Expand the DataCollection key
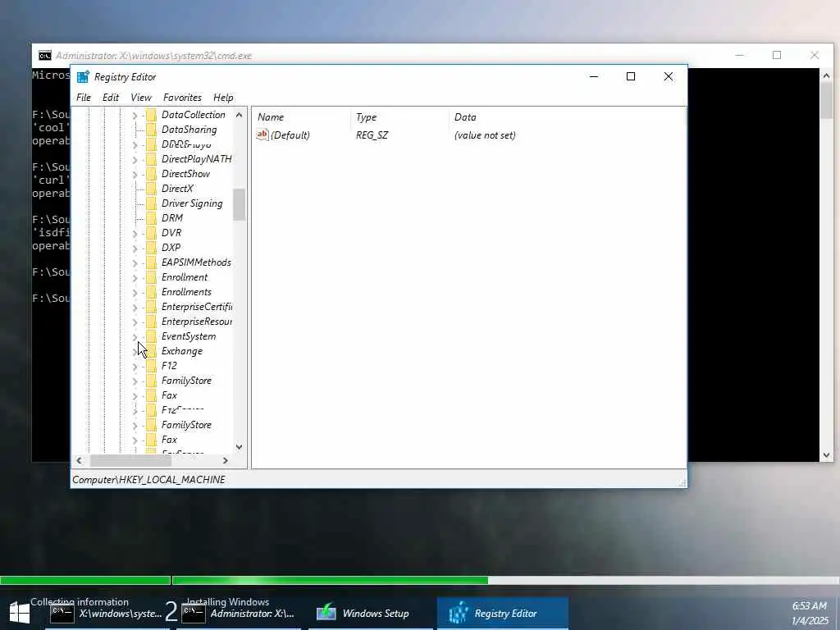This screenshot has width=840, height=630. pyautogui.click(x=135, y=115)
